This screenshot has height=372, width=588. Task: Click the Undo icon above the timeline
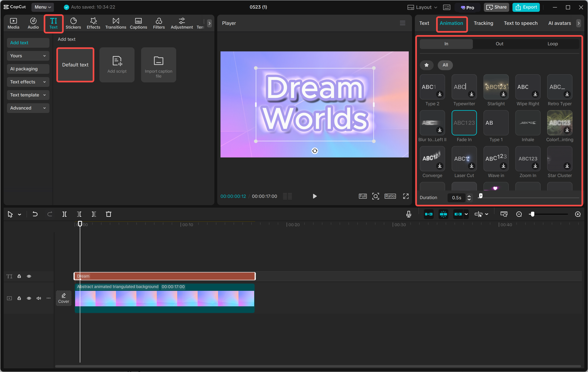(35, 214)
